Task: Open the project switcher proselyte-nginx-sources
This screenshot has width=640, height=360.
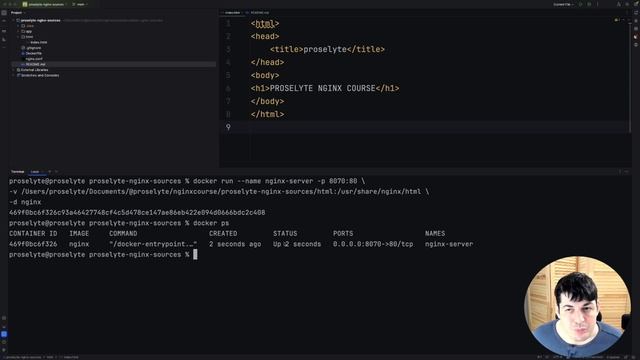Action: coord(44,4)
